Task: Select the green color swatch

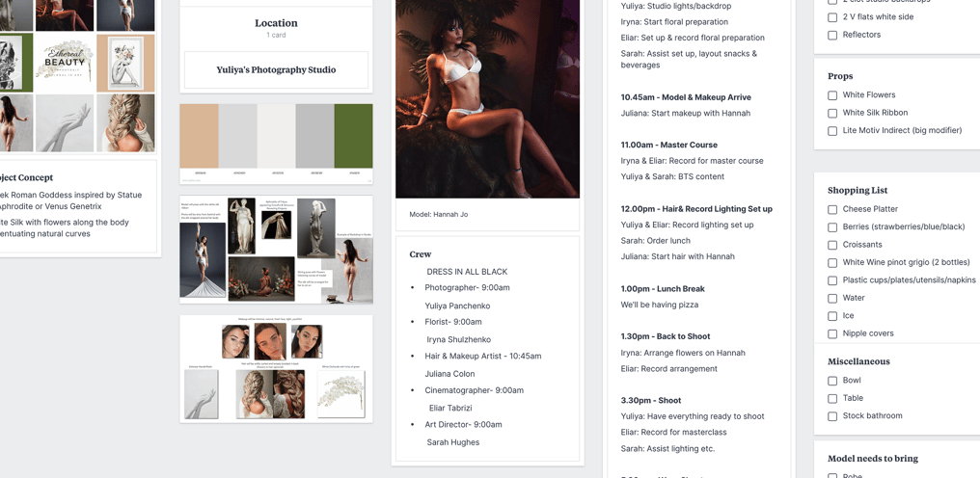Action: [353, 136]
